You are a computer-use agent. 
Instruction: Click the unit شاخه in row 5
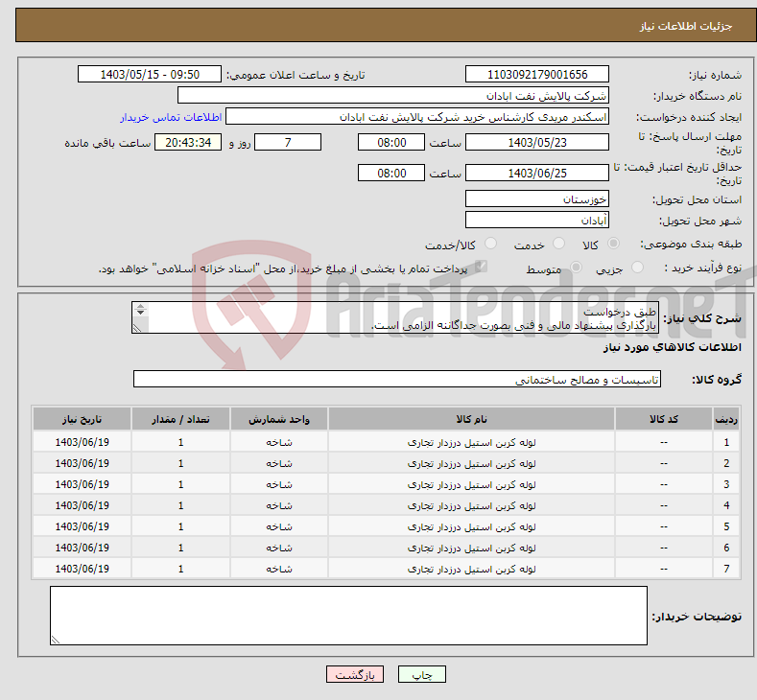[x=279, y=526]
